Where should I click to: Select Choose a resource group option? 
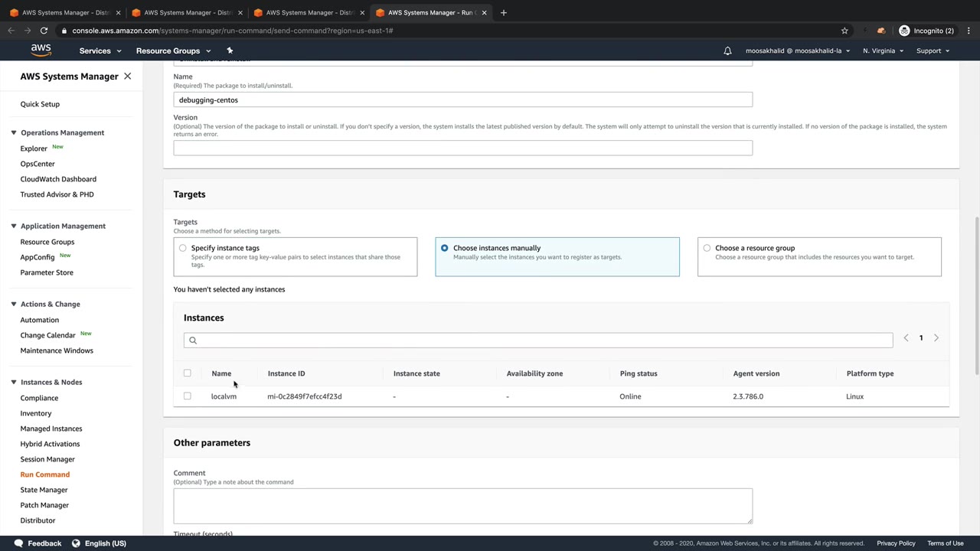(707, 248)
